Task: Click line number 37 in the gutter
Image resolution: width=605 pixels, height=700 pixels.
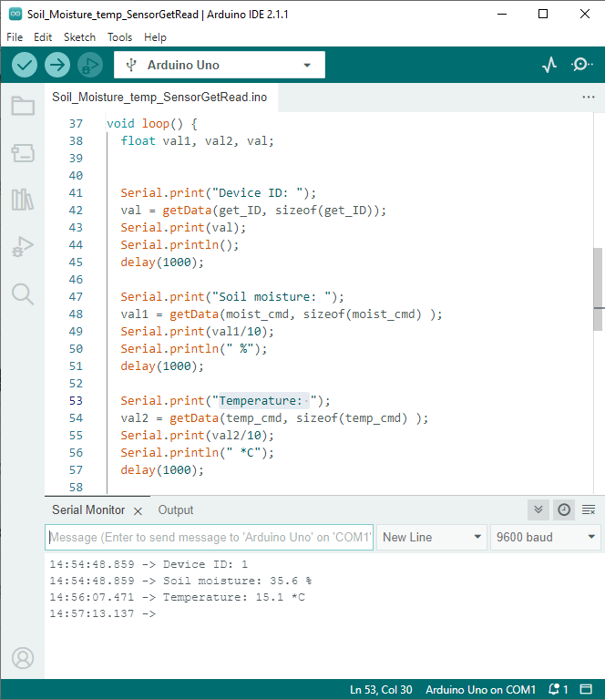Action: [76, 124]
